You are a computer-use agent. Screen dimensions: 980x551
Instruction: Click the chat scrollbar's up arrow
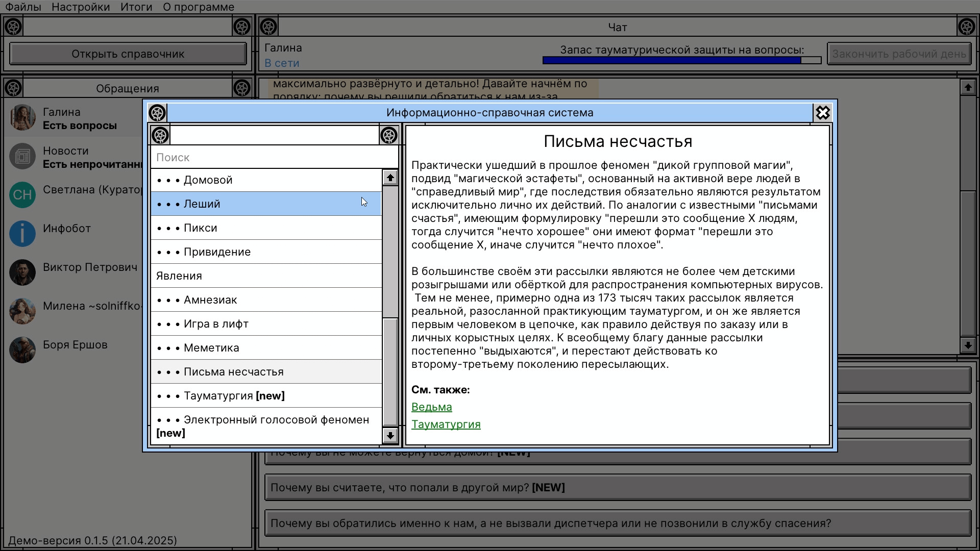[x=968, y=88]
